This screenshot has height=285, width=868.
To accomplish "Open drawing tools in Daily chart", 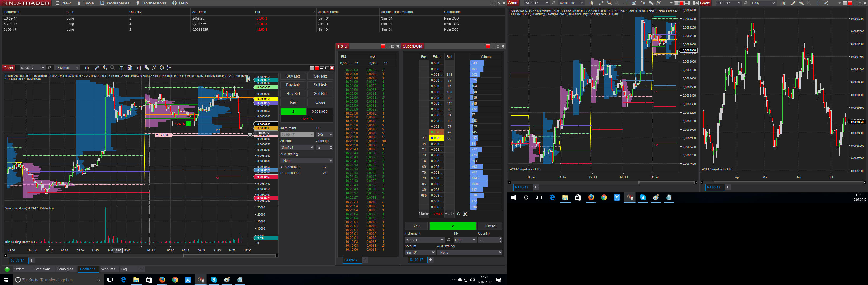I will 793,3.
